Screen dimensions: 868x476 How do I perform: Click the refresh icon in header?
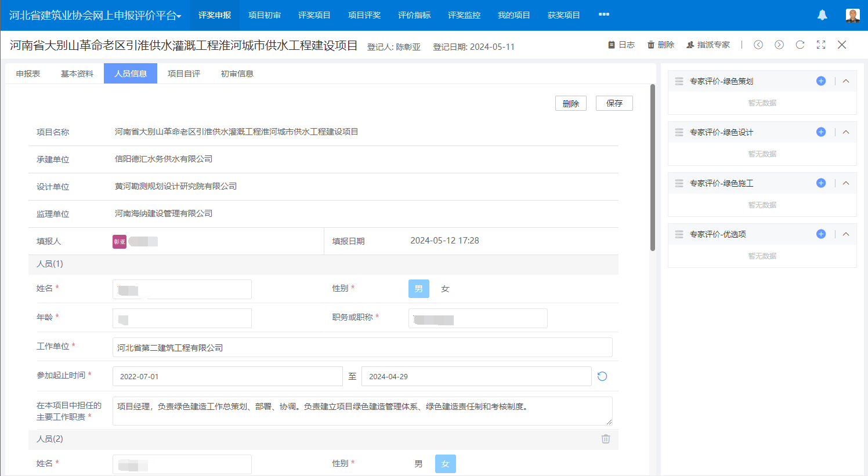(x=800, y=45)
